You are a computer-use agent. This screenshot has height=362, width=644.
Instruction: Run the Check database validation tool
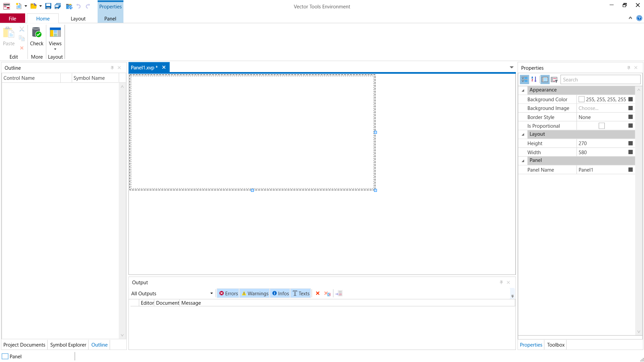coord(37,37)
